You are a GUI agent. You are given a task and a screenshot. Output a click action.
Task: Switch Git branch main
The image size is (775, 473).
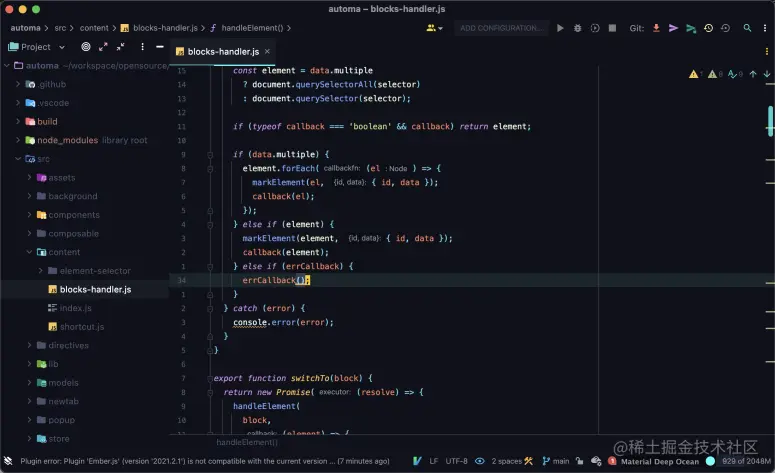click(556, 461)
